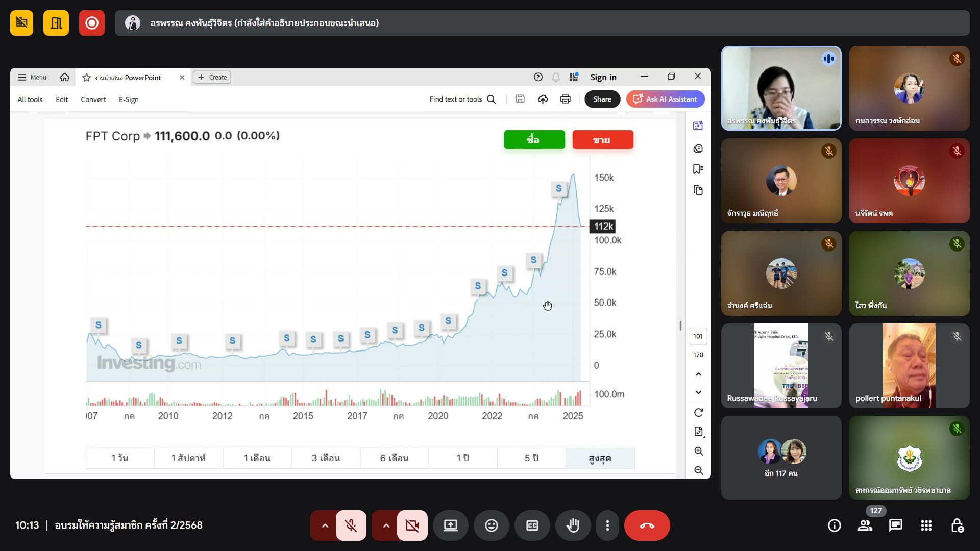Screen dimensions: 980x551
Task: Open bookmarks panel in Acrobat sidebar
Action: pos(698,169)
